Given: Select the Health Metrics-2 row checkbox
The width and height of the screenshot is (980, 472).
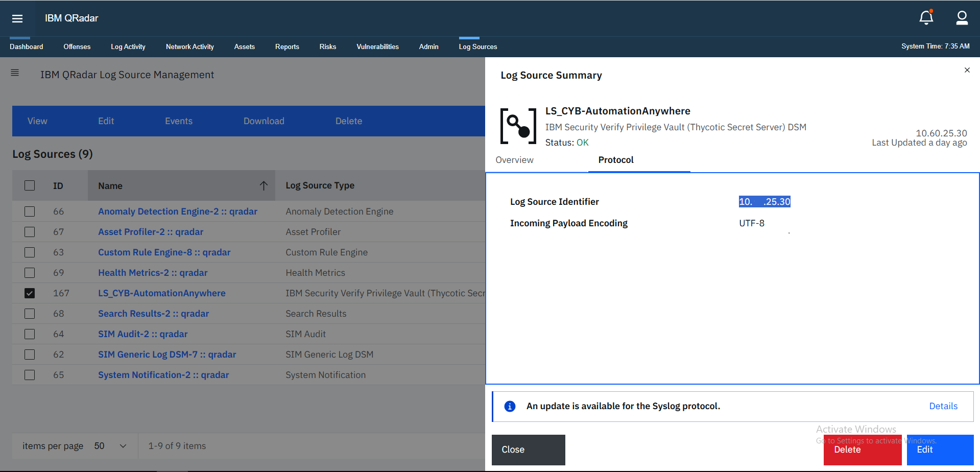Looking at the screenshot, I should 30,273.
